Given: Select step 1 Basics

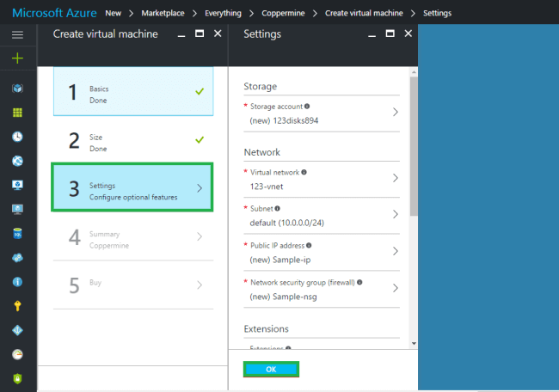Looking at the screenshot, I should point(133,92).
